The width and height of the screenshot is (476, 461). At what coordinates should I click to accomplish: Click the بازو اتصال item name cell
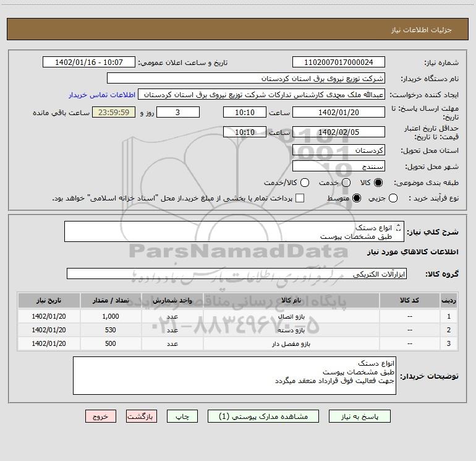pos(291,316)
